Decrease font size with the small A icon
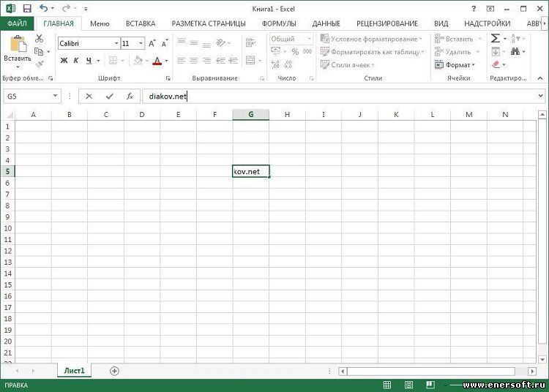Viewport: 549px width, 392px height. (x=165, y=43)
